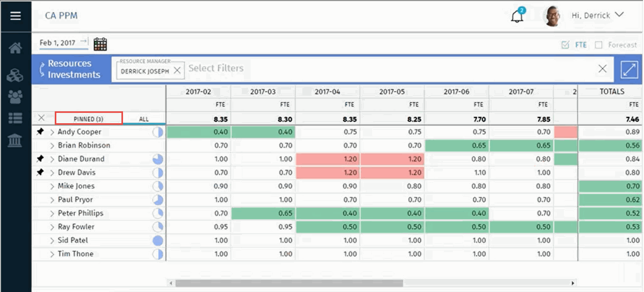Viewport: 644px width, 292px height.
Task: Select Diane Durand's red 1.20 cell for 2017-04
Action: [x=328, y=159]
